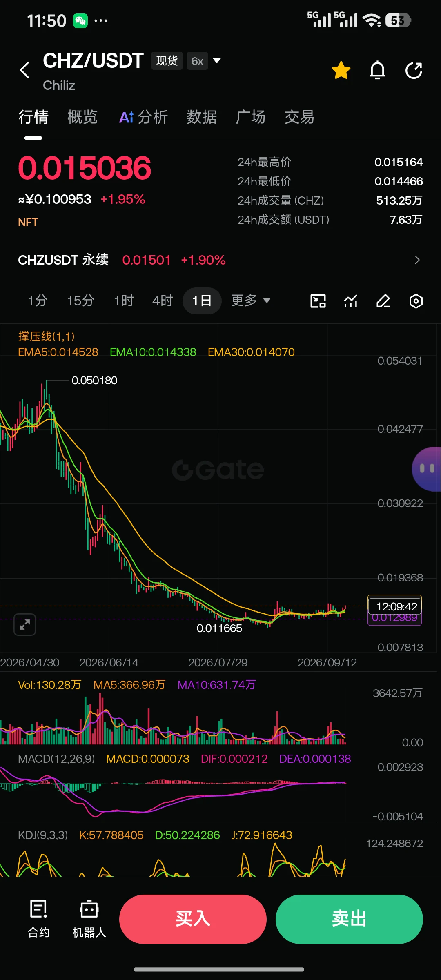Image resolution: width=441 pixels, height=980 pixels.
Task: Tap the 现货 spot tag
Action: click(167, 61)
